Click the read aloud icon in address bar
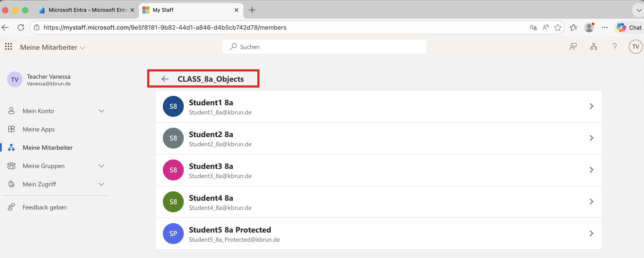 click(546, 27)
